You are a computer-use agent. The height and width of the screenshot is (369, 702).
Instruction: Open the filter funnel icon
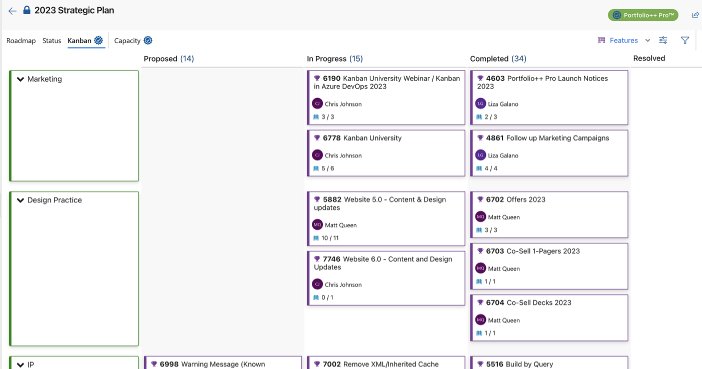[685, 40]
